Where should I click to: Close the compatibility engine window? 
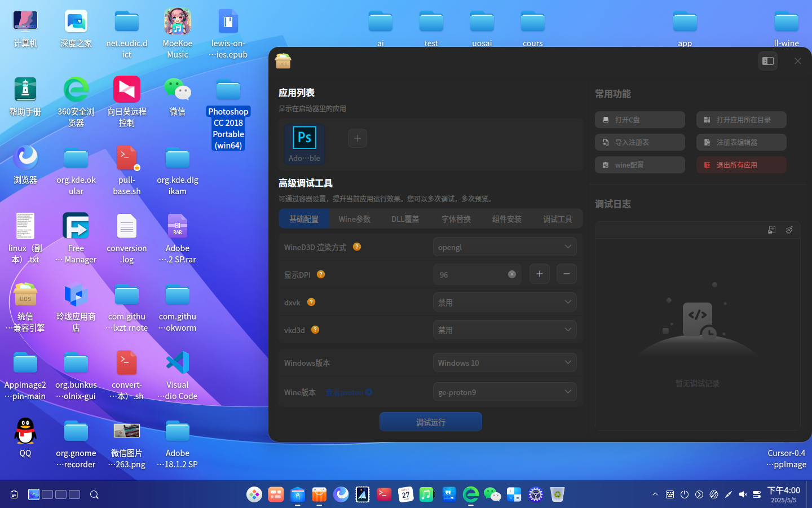coord(797,61)
